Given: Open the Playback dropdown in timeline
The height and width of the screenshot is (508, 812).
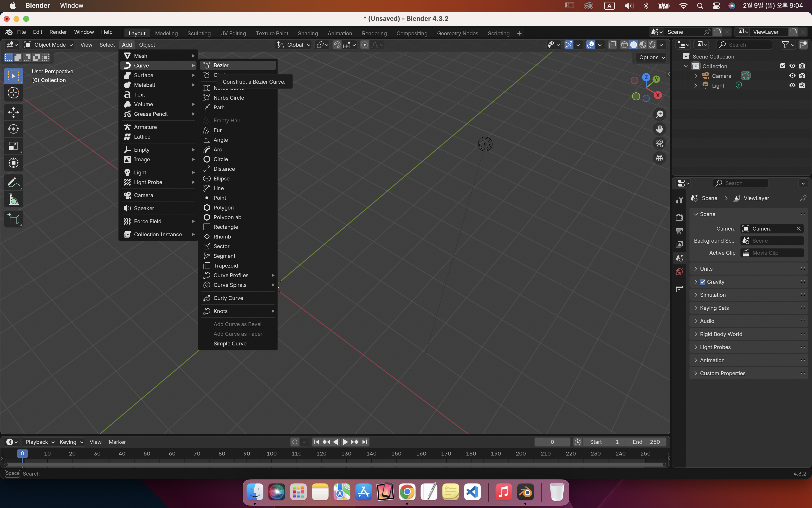Looking at the screenshot, I should 40,442.
